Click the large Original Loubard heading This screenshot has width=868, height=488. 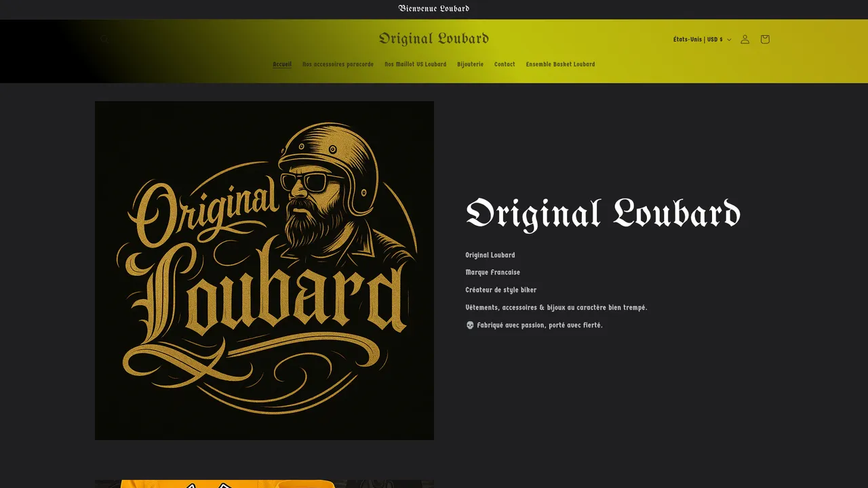pyautogui.click(x=603, y=213)
